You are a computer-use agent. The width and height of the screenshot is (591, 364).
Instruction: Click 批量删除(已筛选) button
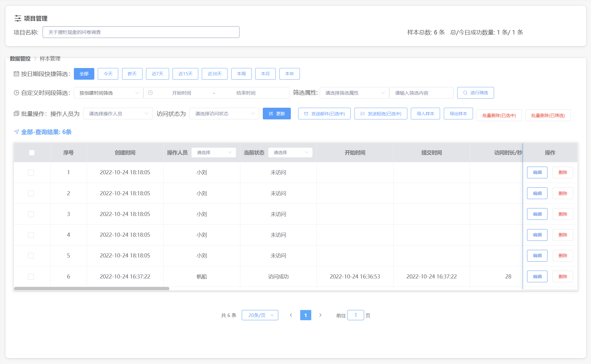click(548, 115)
